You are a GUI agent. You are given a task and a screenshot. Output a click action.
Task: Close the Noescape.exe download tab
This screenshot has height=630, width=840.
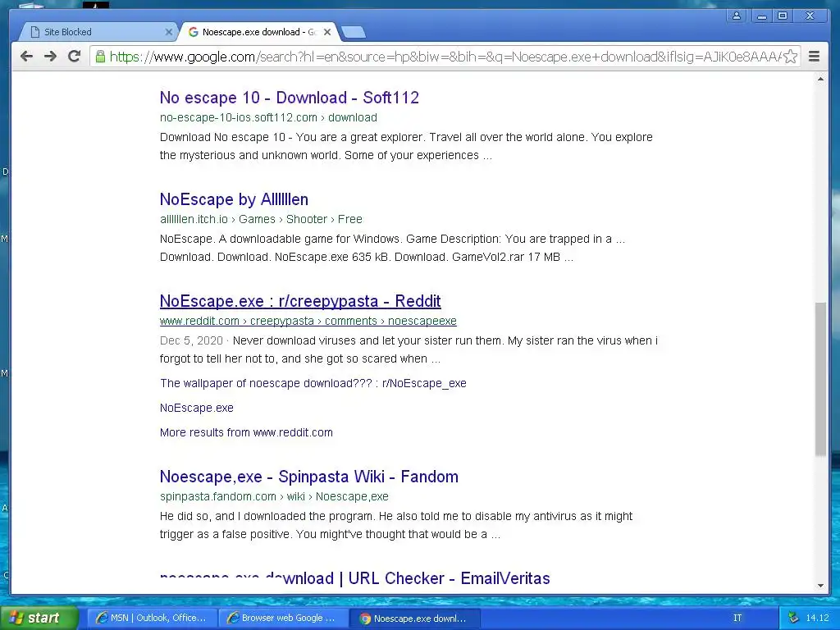[327, 32]
